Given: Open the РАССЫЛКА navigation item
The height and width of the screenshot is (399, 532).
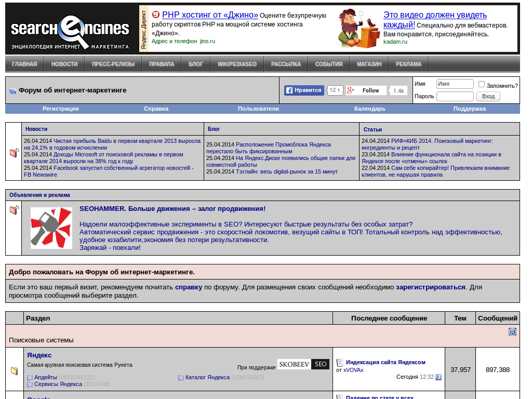Looking at the screenshot, I should tap(285, 64).
